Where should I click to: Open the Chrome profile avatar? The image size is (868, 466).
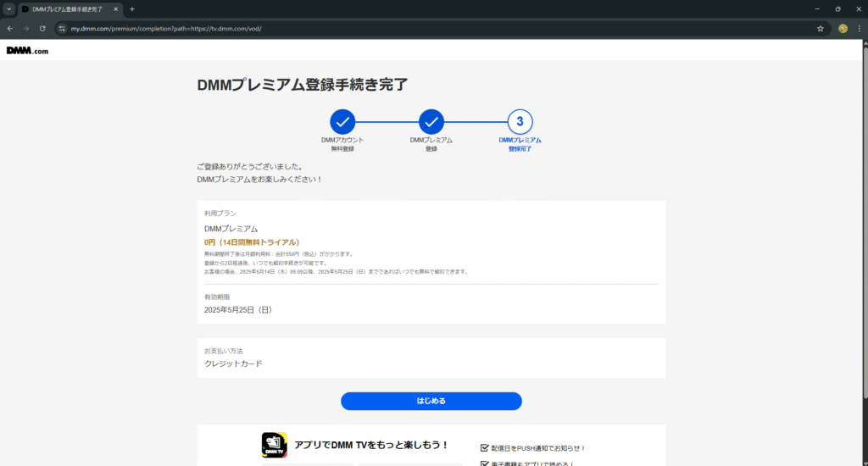[843, 29]
